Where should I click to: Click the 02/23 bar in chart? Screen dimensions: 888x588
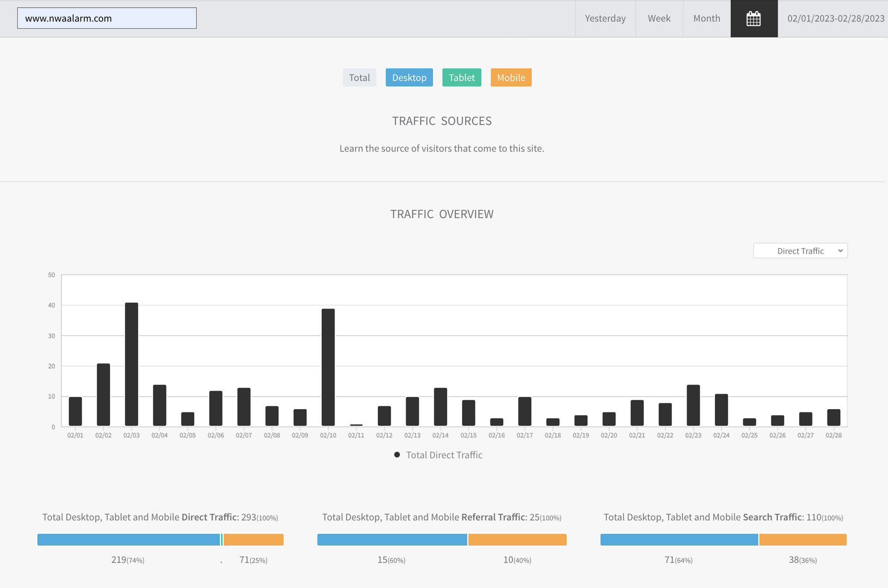click(693, 405)
